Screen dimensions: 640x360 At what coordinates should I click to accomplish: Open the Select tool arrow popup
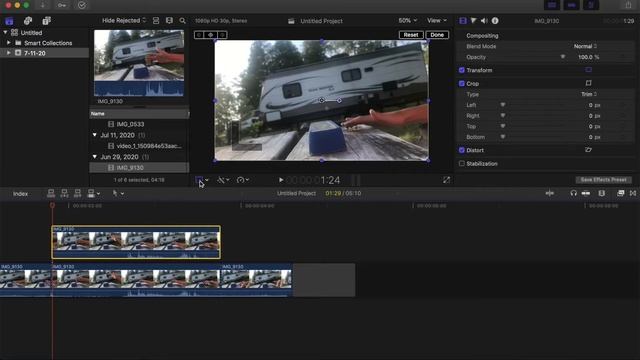click(x=118, y=193)
